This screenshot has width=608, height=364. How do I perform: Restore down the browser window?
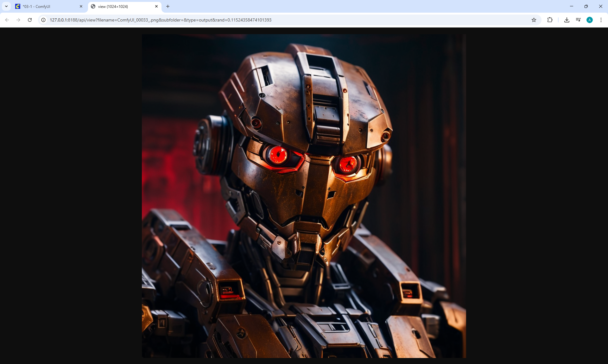click(586, 6)
